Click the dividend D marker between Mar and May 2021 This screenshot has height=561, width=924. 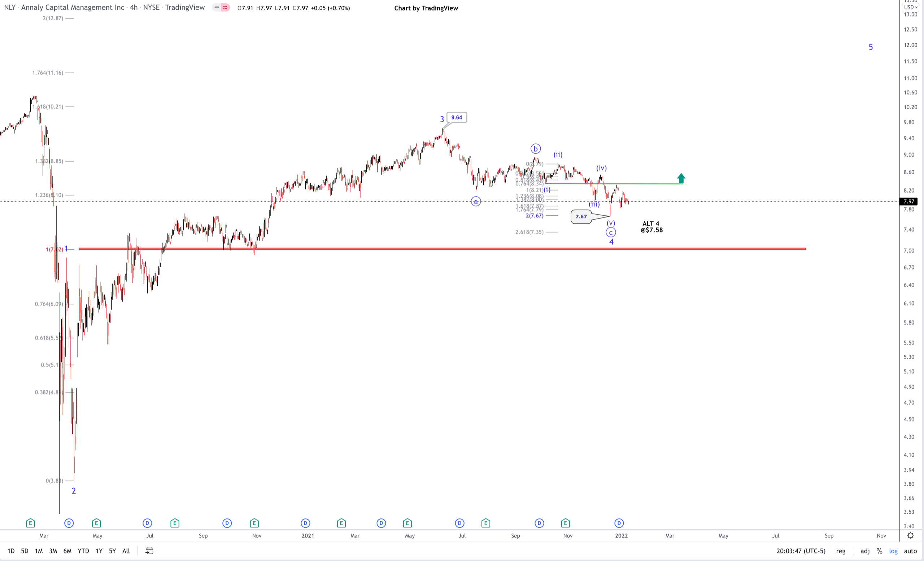click(x=382, y=523)
